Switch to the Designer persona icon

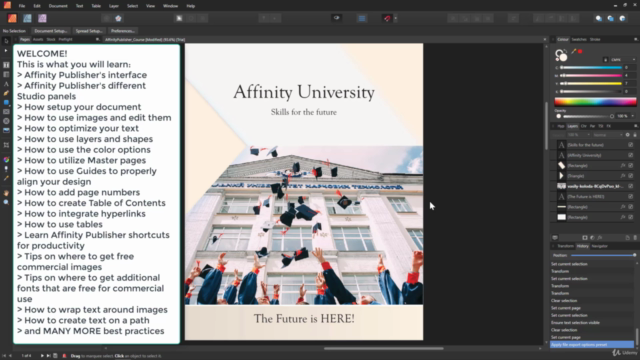[x=27, y=18]
